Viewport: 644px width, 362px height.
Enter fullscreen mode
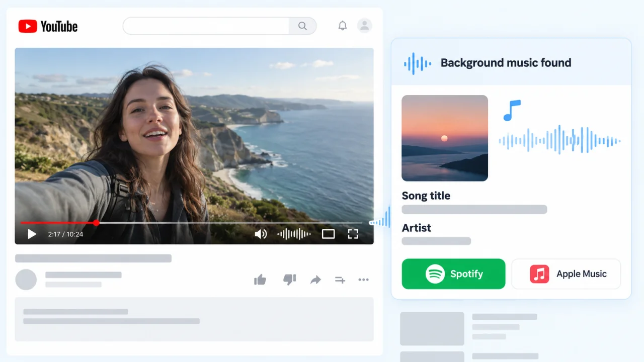[353, 234]
